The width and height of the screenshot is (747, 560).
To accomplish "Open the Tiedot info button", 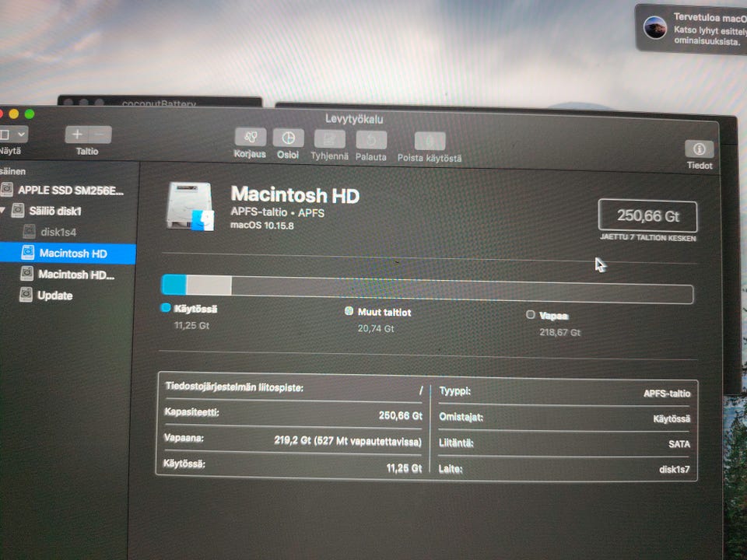I will point(699,149).
